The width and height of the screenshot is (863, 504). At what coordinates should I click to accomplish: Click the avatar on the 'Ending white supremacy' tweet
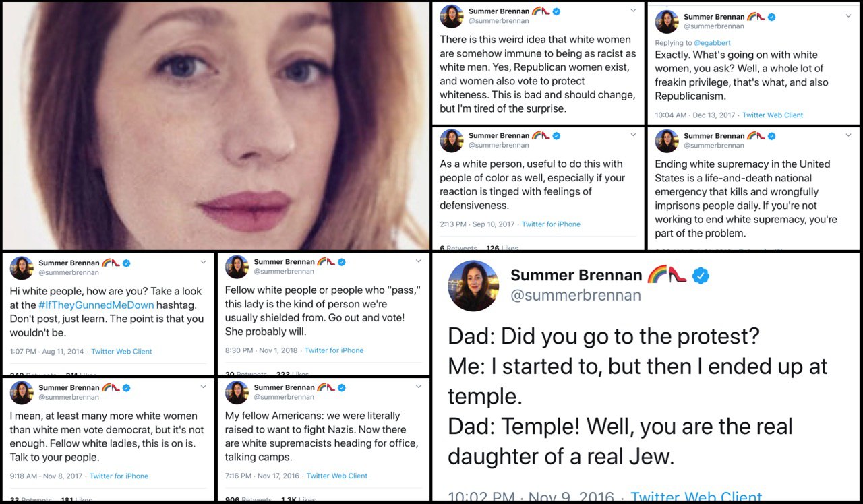point(666,140)
